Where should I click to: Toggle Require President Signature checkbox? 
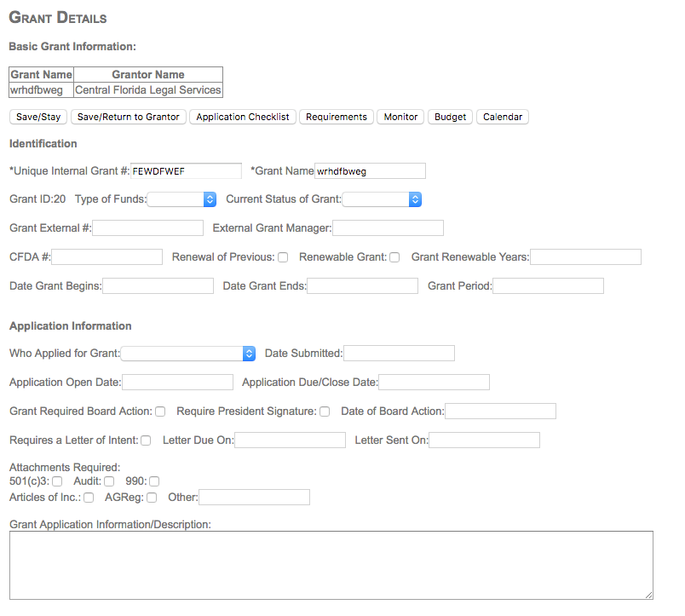pyautogui.click(x=325, y=412)
